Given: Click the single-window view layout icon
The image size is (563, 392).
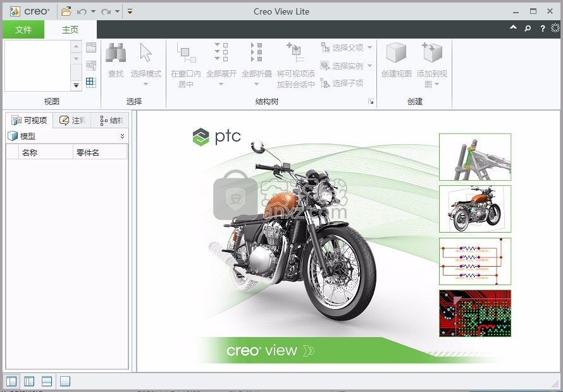Looking at the screenshot, I should click(91, 47).
